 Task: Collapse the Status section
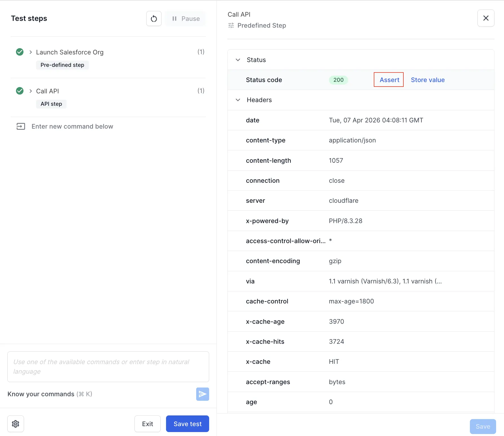tap(238, 60)
